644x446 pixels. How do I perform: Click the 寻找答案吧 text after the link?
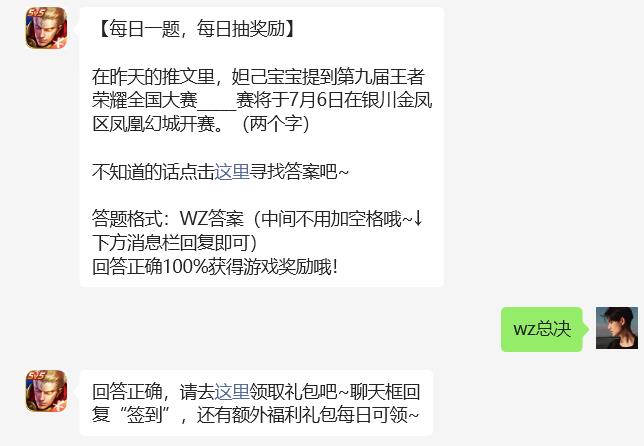pyautogui.click(x=294, y=172)
